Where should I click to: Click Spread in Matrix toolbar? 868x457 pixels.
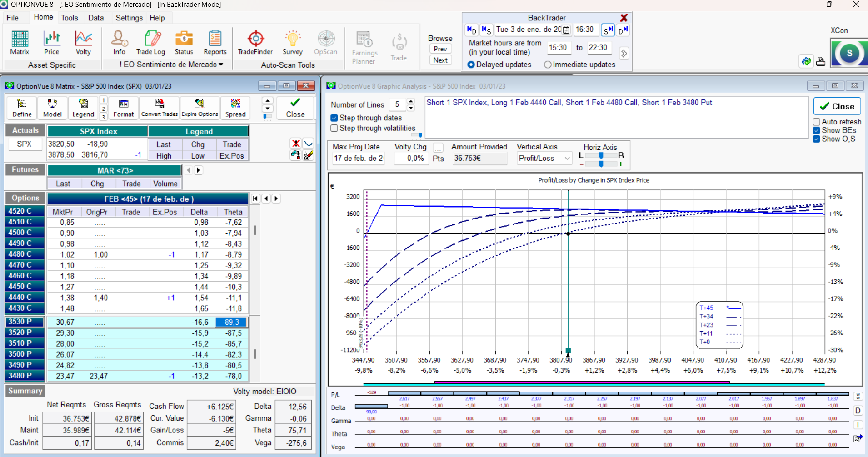pyautogui.click(x=235, y=108)
